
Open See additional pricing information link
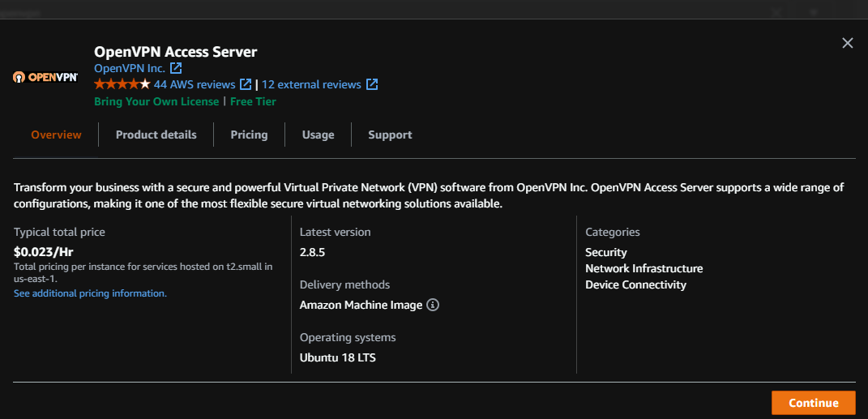point(90,293)
